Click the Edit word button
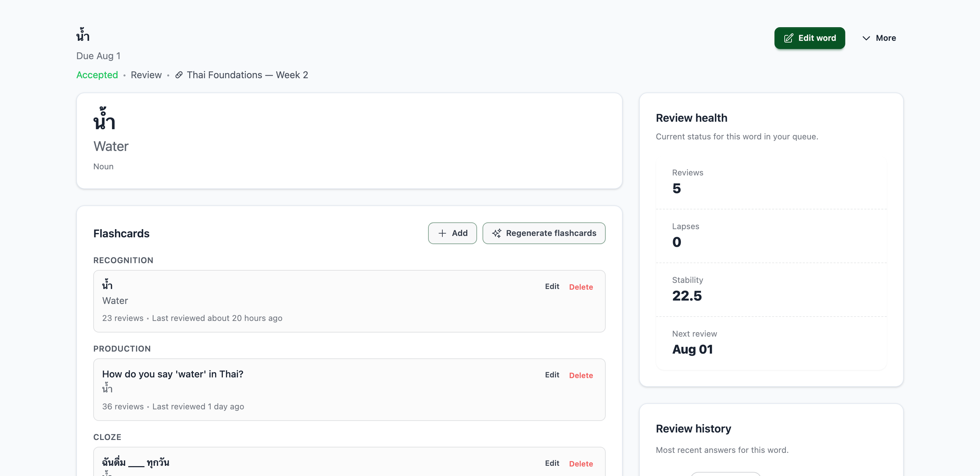The width and height of the screenshot is (980, 476). tap(810, 38)
